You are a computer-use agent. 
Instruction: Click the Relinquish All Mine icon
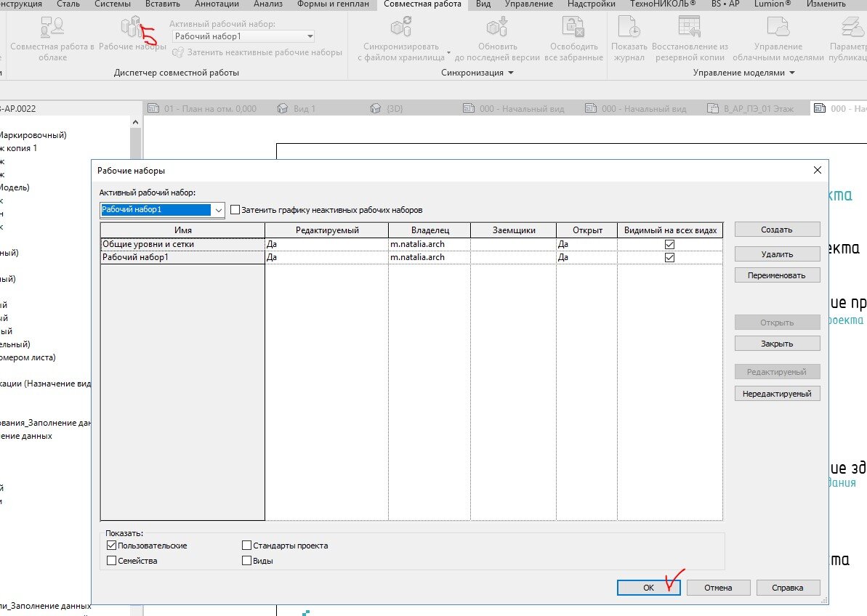coord(573,27)
